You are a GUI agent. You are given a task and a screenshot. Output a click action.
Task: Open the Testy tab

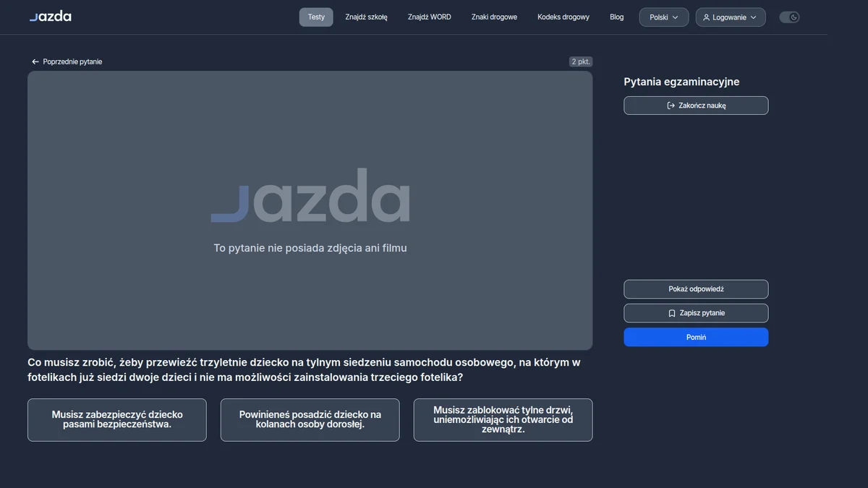[x=316, y=17]
